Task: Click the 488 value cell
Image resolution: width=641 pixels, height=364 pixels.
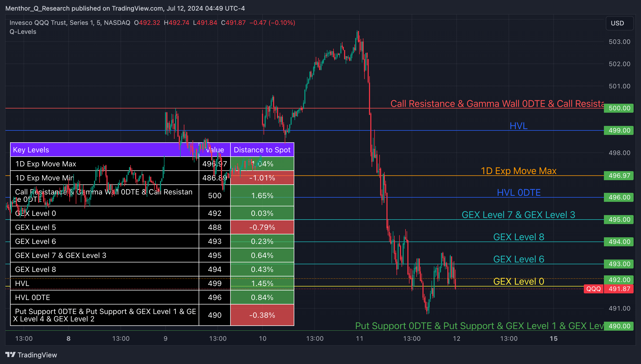Action: pos(215,228)
